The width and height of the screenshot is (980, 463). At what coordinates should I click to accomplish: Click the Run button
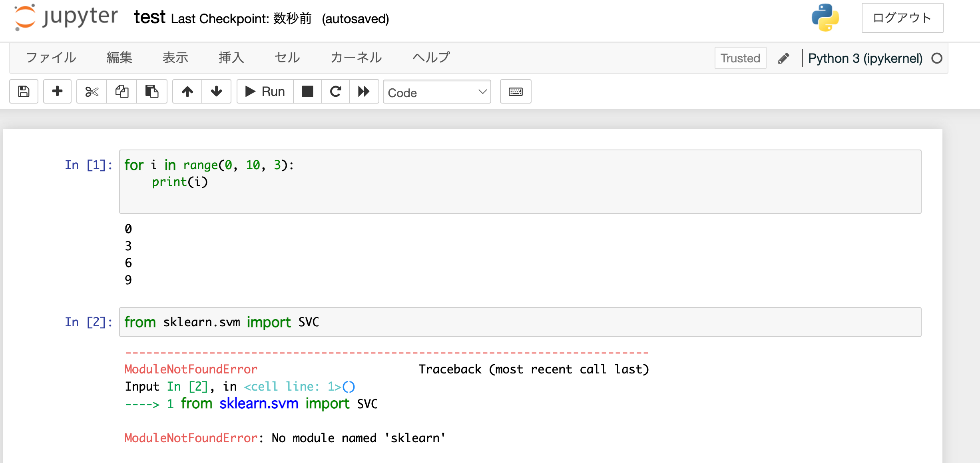(x=265, y=92)
